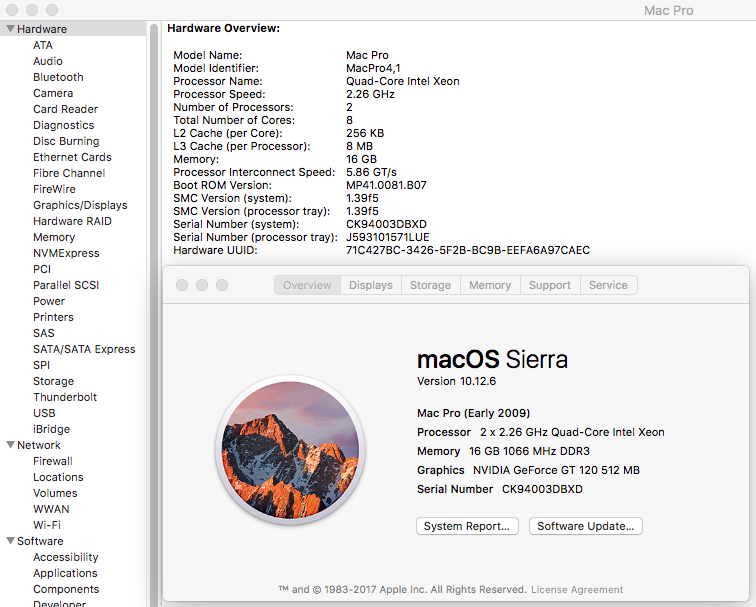Select Memory in the sidebar list

click(54, 237)
